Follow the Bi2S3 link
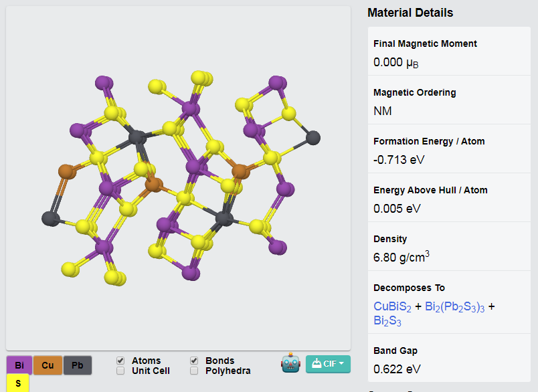Image resolution: width=538 pixels, height=392 pixels. coord(387,320)
